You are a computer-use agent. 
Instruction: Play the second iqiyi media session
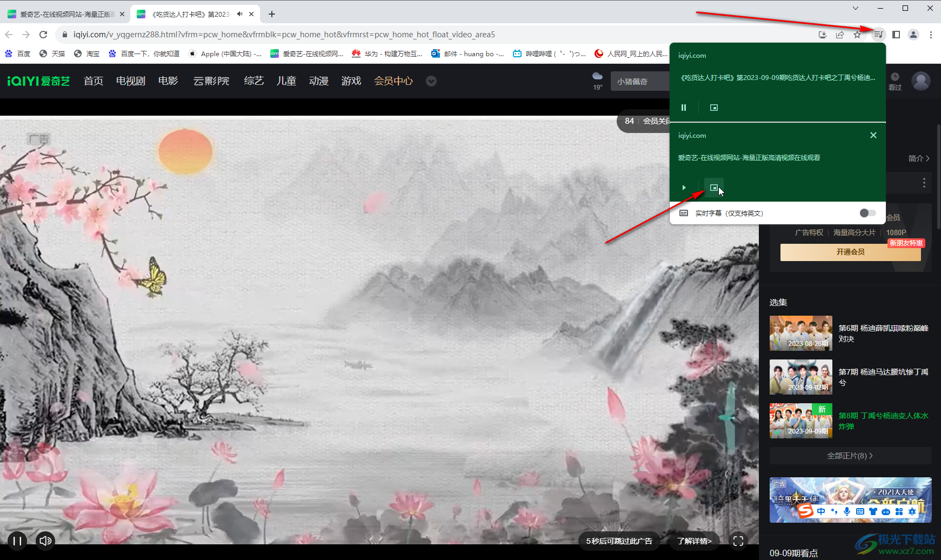tap(684, 188)
